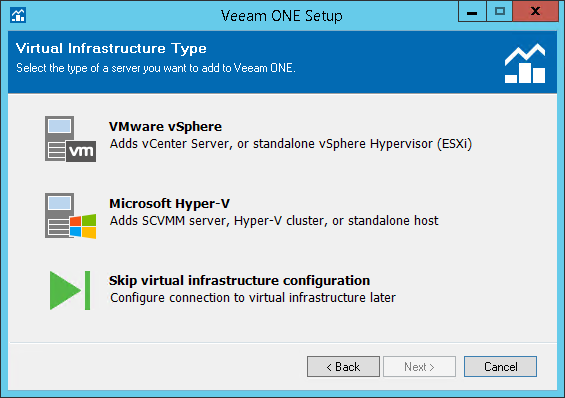Click the Virtual Infrastructure Type heading

[111, 49]
